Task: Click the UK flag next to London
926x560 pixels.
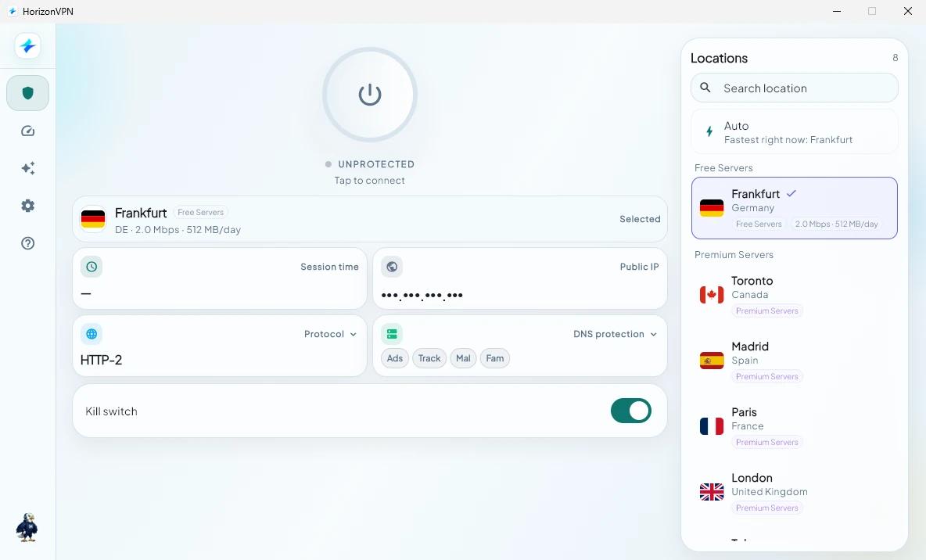Action: coord(712,491)
